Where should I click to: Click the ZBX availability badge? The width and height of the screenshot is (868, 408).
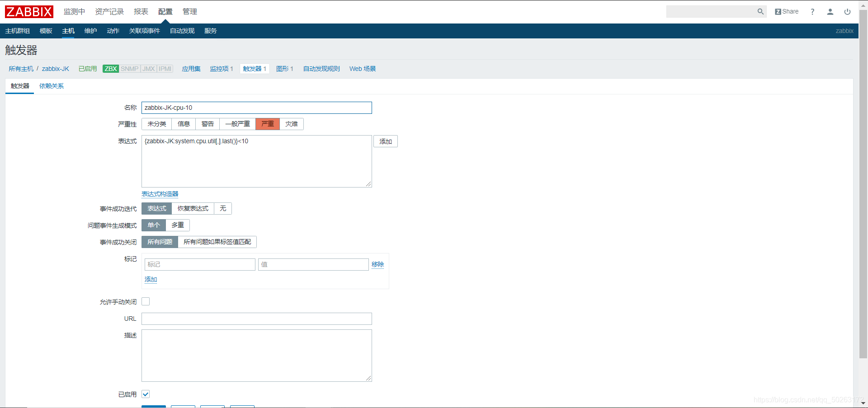(111, 69)
